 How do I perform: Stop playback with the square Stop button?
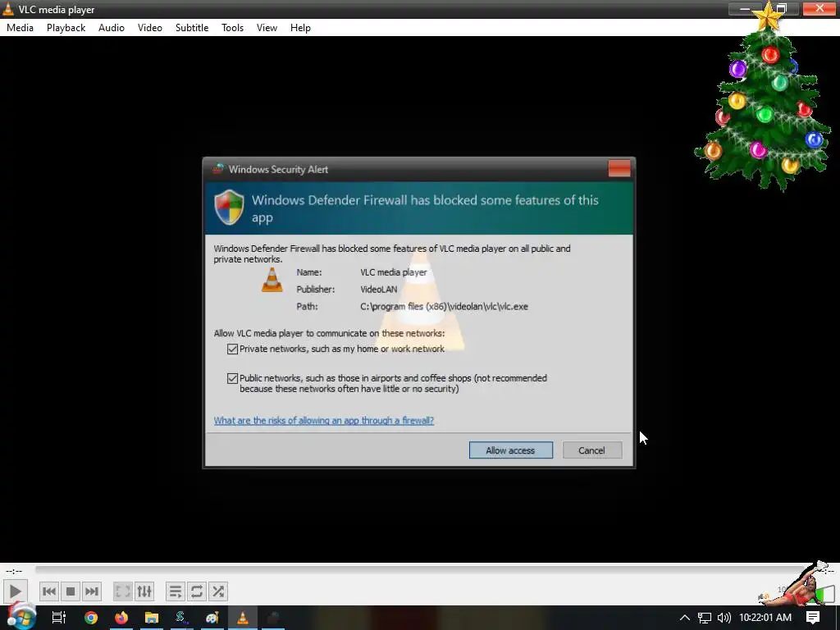71,591
